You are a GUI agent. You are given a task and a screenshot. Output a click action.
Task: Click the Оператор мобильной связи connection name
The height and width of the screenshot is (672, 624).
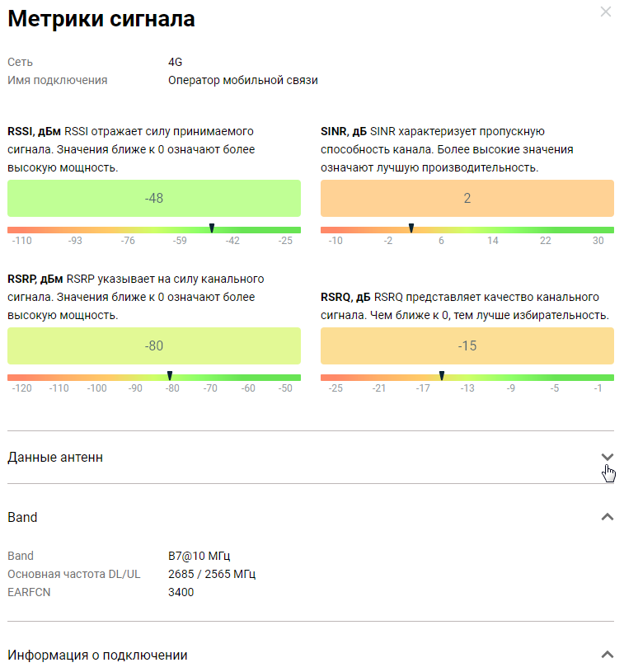click(x=242, y=80)
